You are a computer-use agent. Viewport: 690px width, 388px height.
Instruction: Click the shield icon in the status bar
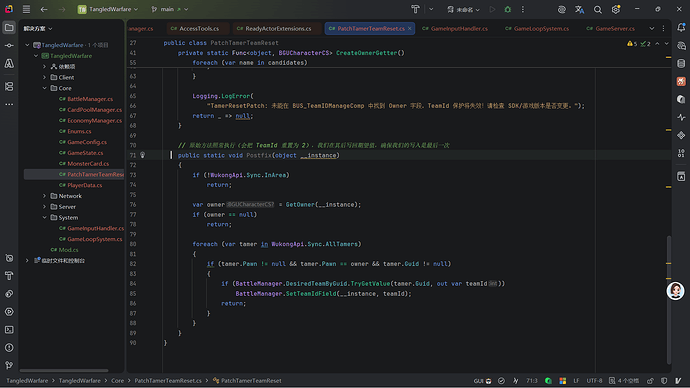(664, 381)
